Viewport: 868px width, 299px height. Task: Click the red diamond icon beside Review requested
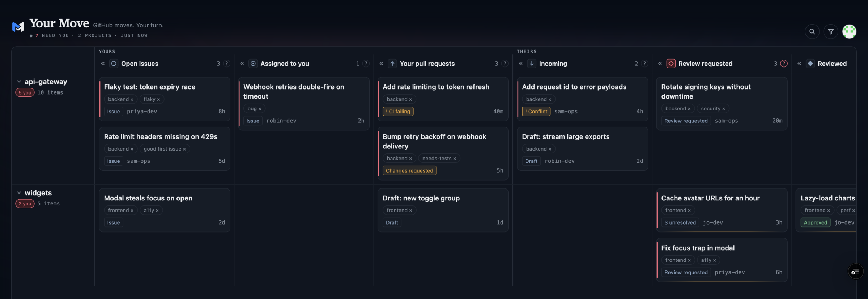click(x=671, y=64)
